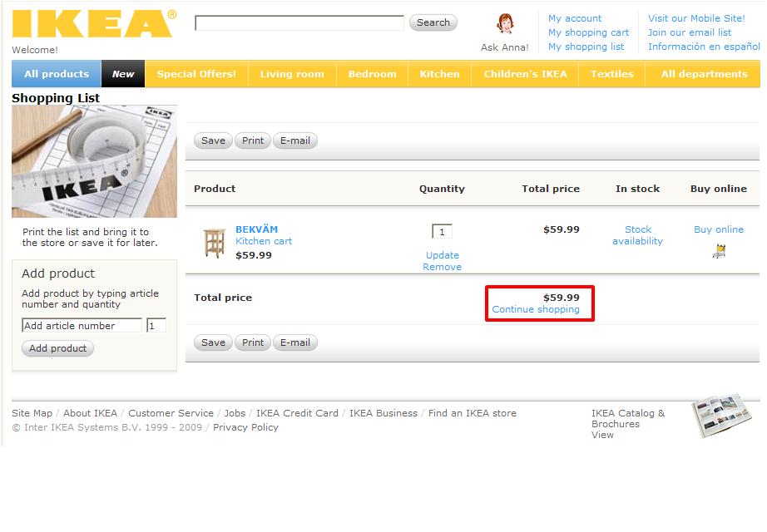The image size is (767, 532).
Task: Open Jobs footer link
Action: (x=235, y=413)
